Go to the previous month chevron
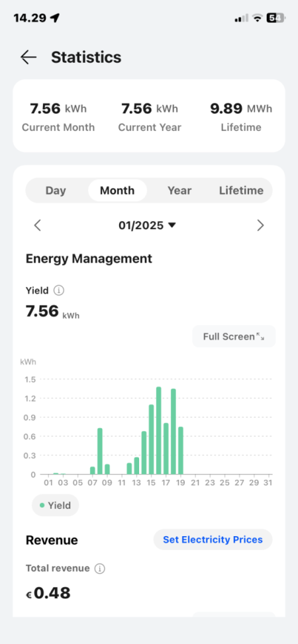The height and width of the screenshot is (644, 298). click(37, 225)
